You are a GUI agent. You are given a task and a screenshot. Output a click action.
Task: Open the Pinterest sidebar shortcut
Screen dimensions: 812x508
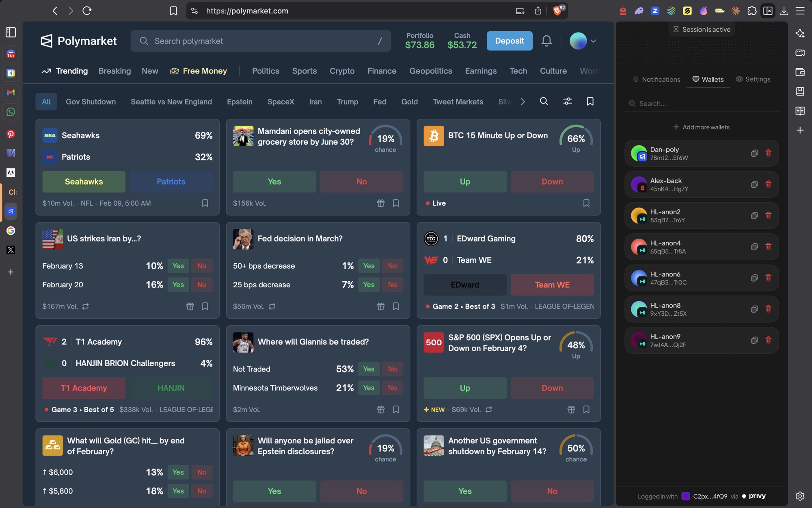pyautogui.click(x=11, y=134)
